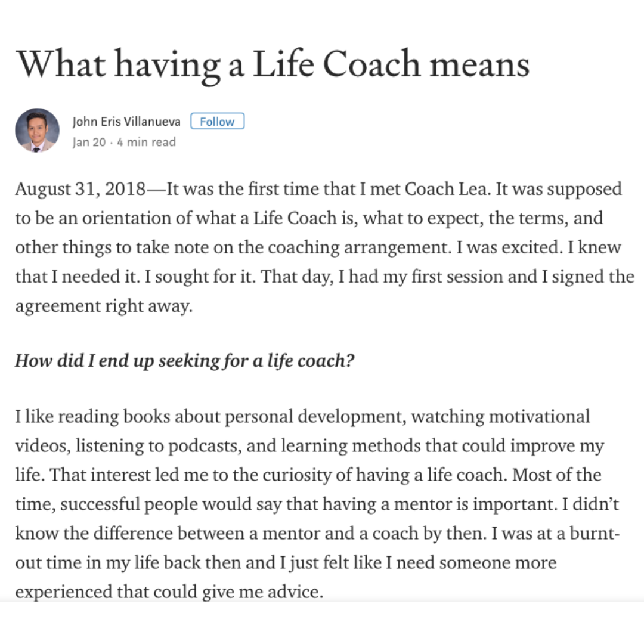644x644 pixels.
Task: Click the word 'curiosity' in the second paragraph
Action: [x=297, y=475]
